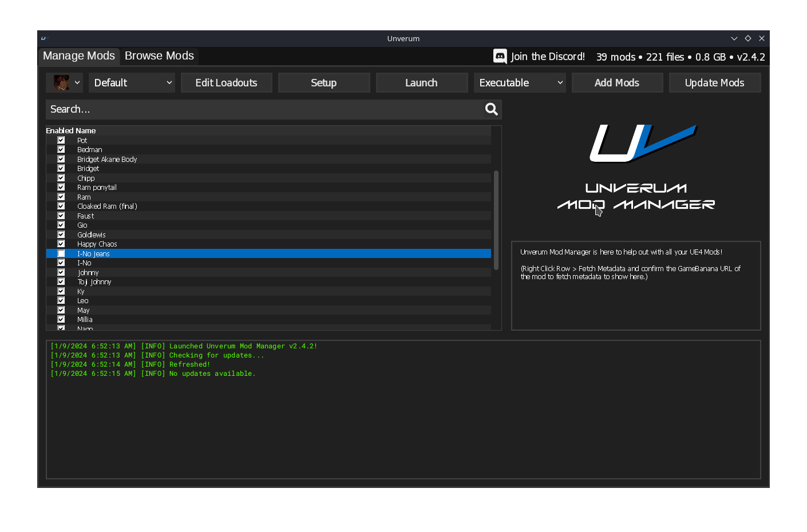The width and height of the screenshot is (807, 532).
Task: Focus the Search mods field
Action: tap(265, 109)
